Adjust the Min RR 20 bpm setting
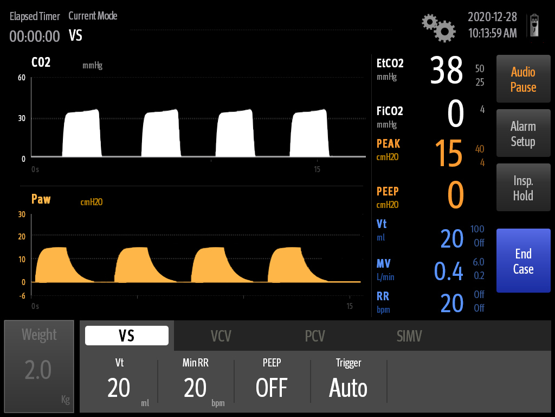555x417 pixels. 196,382
